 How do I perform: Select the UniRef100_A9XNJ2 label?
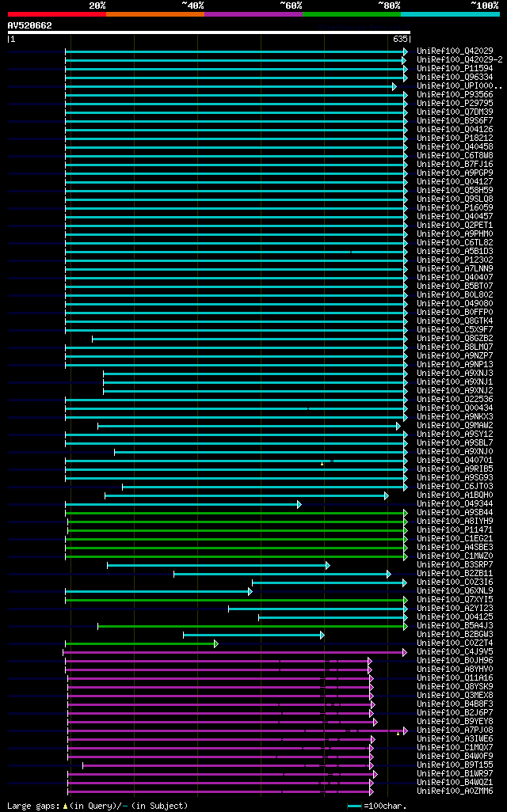[456, 390]
